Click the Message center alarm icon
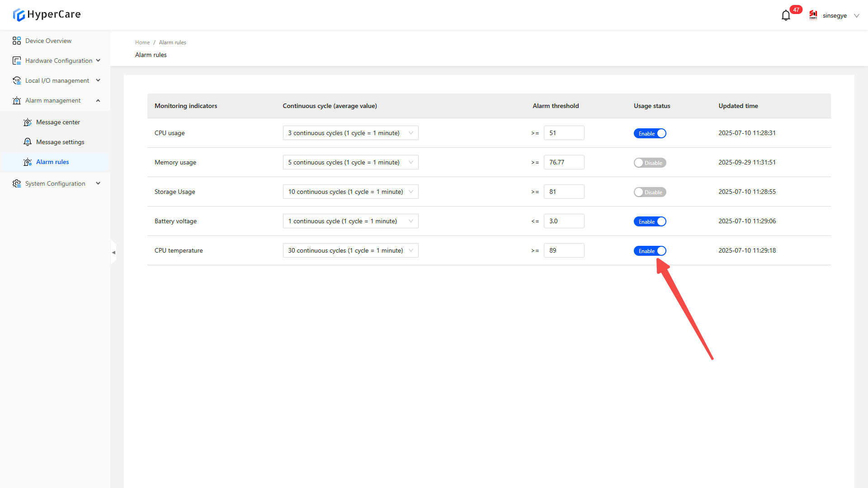Image resolution: width=868 pixels, height=488 pixels. coord(28,122)
